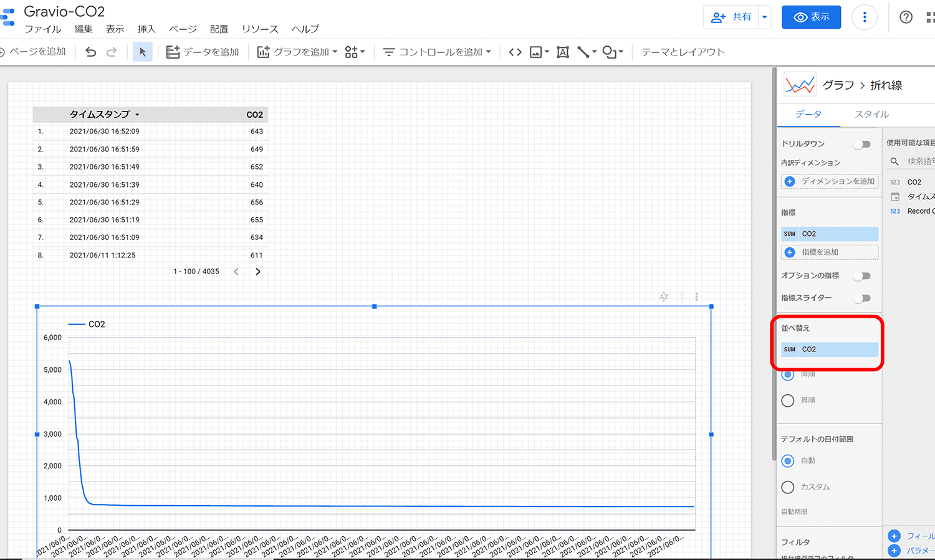This screenshot has width=935, height=560.
Task: Open the 挿入 menu
Action: (146, 29)
